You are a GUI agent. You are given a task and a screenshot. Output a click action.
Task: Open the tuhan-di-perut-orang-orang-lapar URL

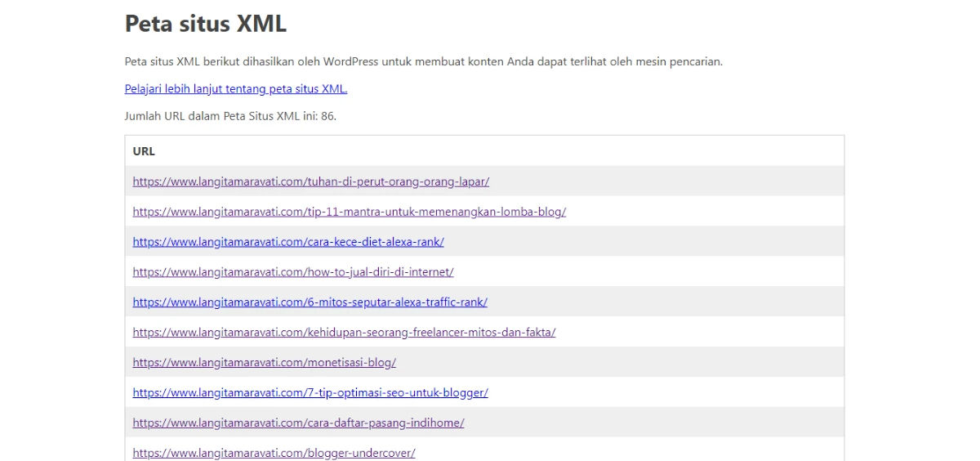311,181
